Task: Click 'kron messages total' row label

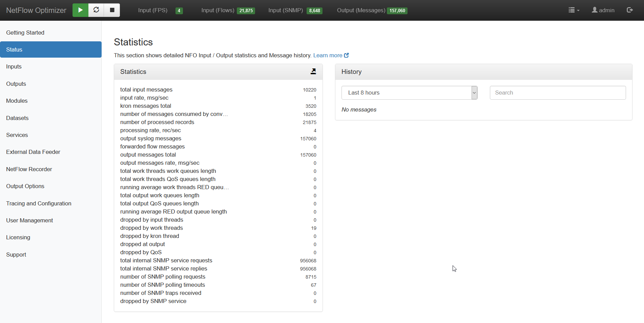Action: 146,106
